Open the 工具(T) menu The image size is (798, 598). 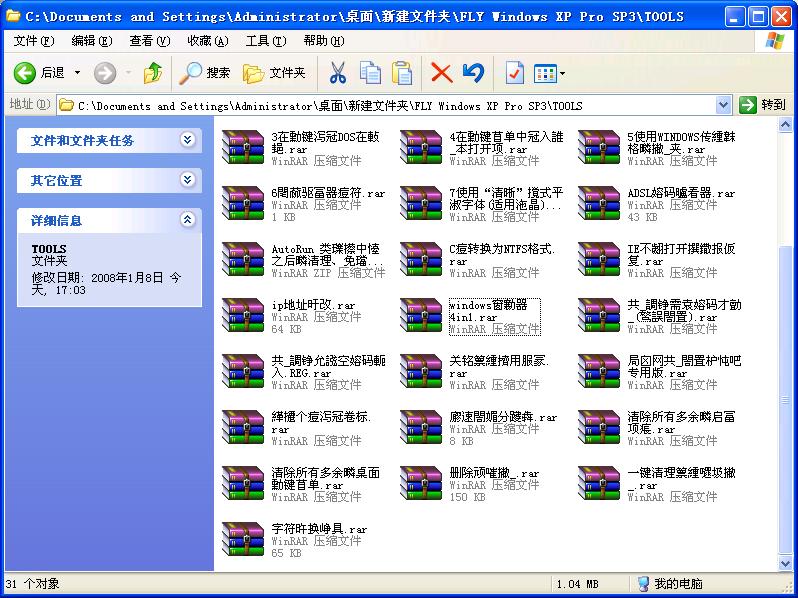point(266,41)
